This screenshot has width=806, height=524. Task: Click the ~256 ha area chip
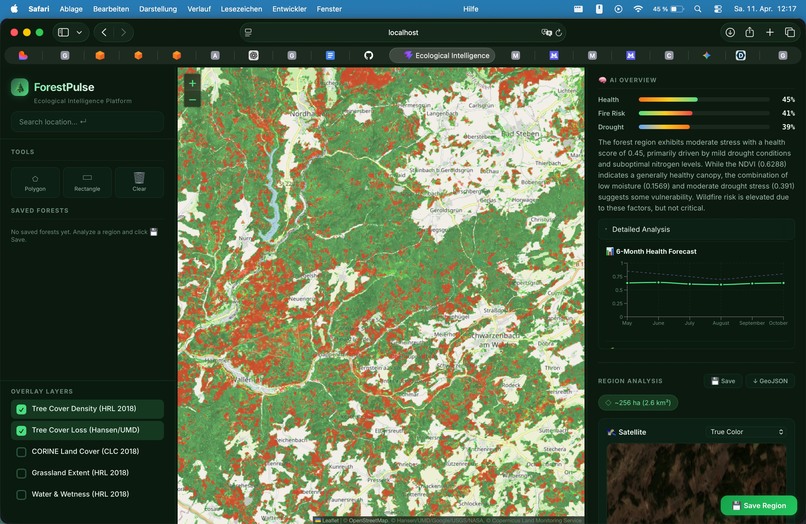coord(638,403)
